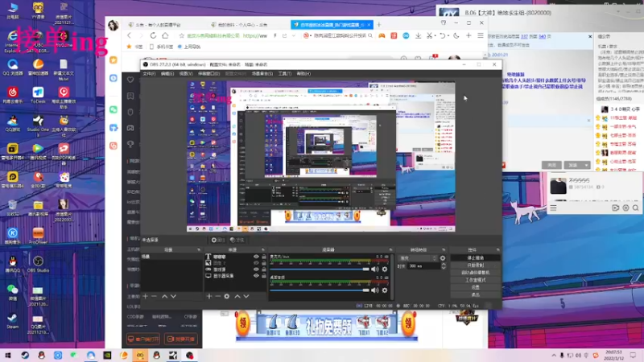The width and height of the screenshot is (644, 362).
Task: Pop out the Scenes dock panel
Action: pos(199,249)
